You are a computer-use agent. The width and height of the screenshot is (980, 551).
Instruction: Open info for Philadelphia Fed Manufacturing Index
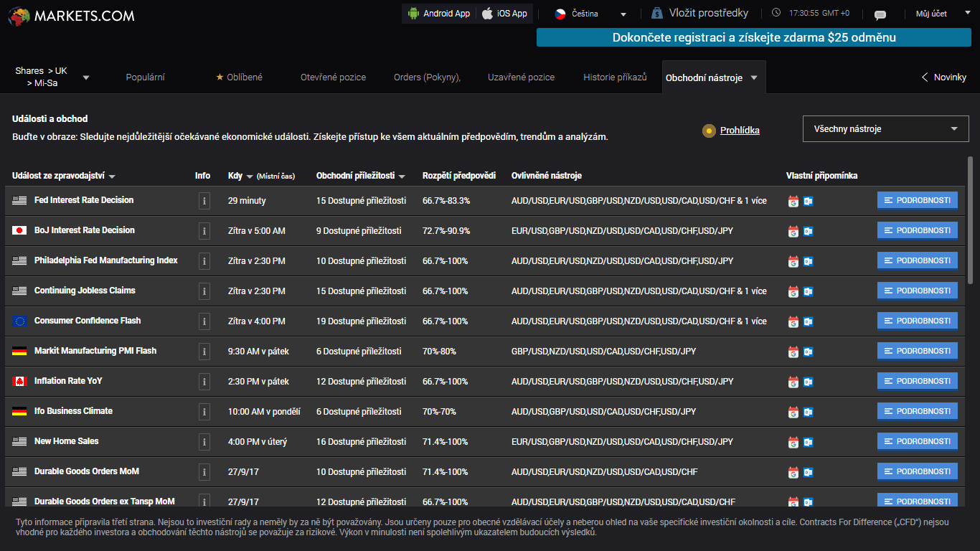click(x=204, y=261)
